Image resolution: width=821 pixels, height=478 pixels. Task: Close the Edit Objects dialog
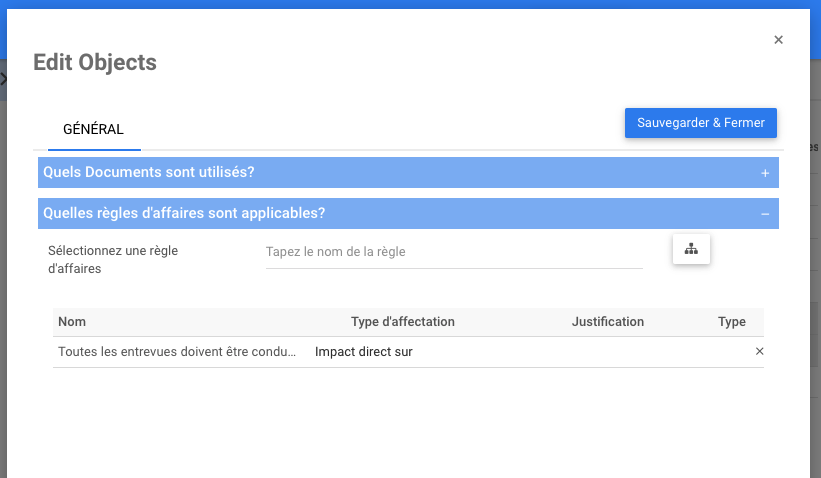pos(778,40)
